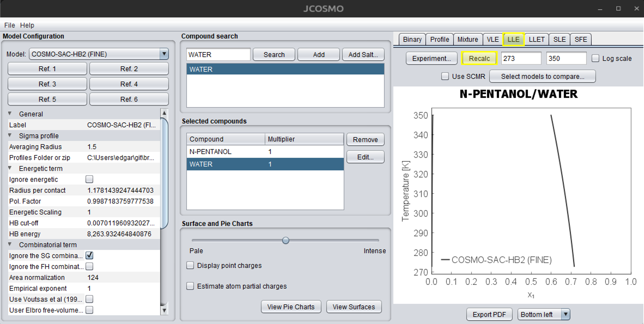Toggle the Ignore energetic checkbox
This screenshot has height=324, width=644.
89,179
